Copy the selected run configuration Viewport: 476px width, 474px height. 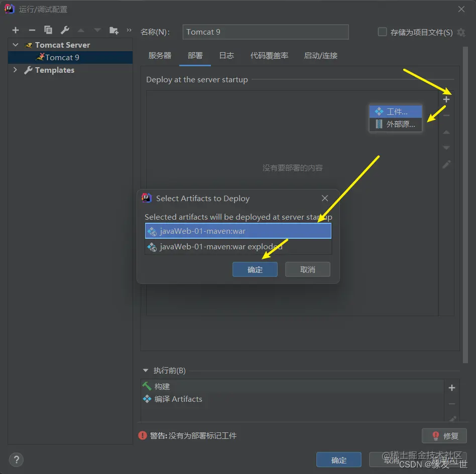pos(48,30)
